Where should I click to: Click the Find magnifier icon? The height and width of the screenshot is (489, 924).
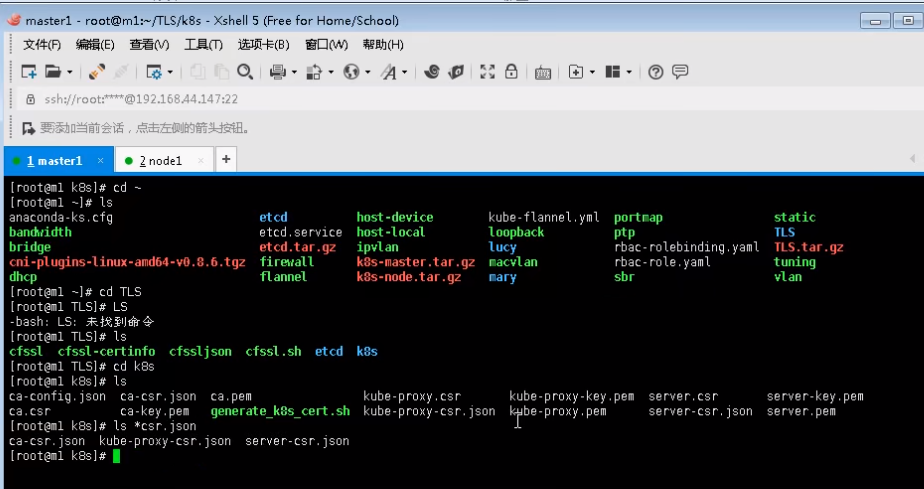(245, 72)
